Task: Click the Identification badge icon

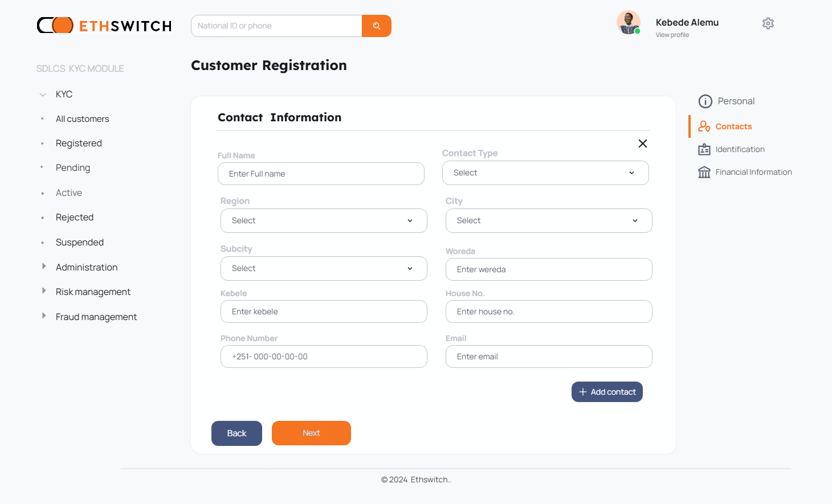Action: [x=704, y=149]
